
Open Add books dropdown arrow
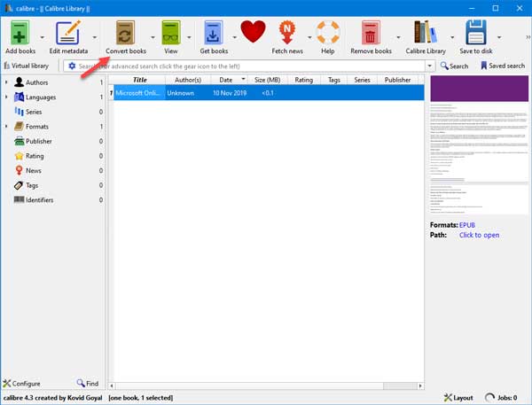coord(42,36)
